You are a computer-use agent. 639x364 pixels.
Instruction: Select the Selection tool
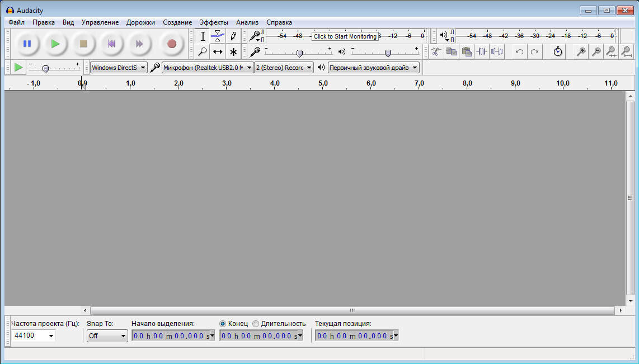[x=203, y=35]
